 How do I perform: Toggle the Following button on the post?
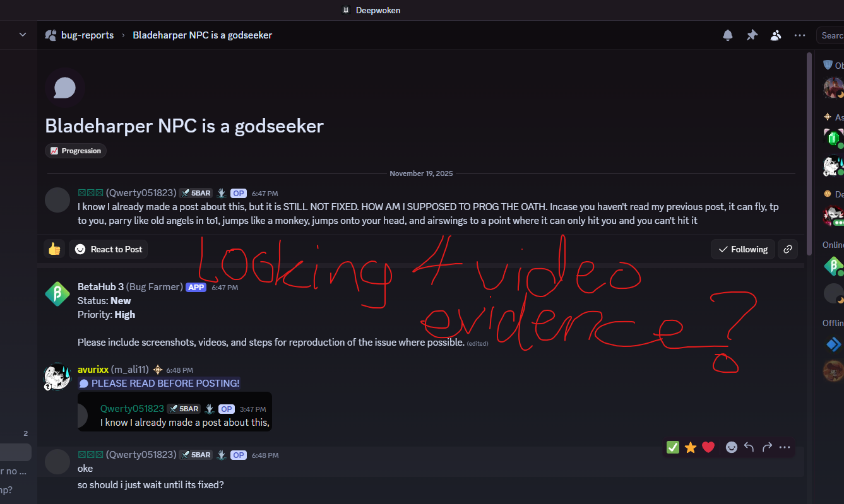(743, 249)
